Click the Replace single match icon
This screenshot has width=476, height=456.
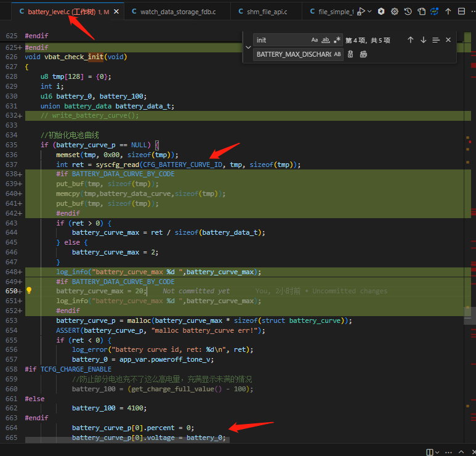click(350, 54)
